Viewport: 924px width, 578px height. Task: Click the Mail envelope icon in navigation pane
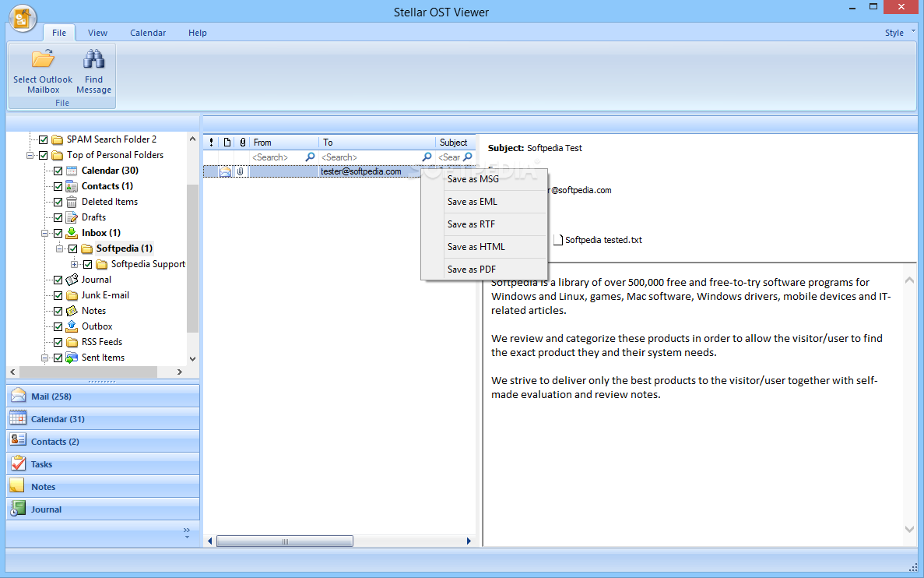[x=18, y=395]
